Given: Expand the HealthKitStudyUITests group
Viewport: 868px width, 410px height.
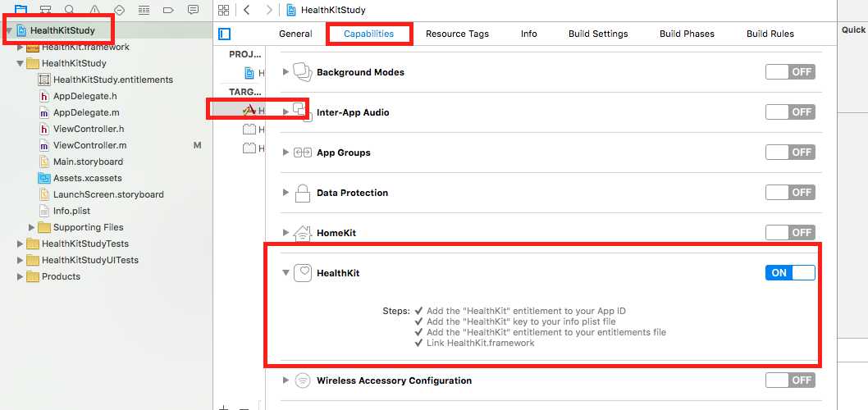Looking at the screenshot, I should pyautogui.click(x=21, y=260).
